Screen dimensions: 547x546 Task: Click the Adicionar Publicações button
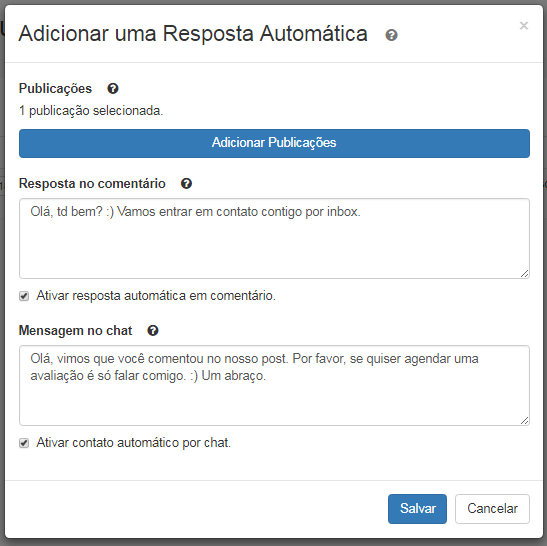(x=274, y=143)
